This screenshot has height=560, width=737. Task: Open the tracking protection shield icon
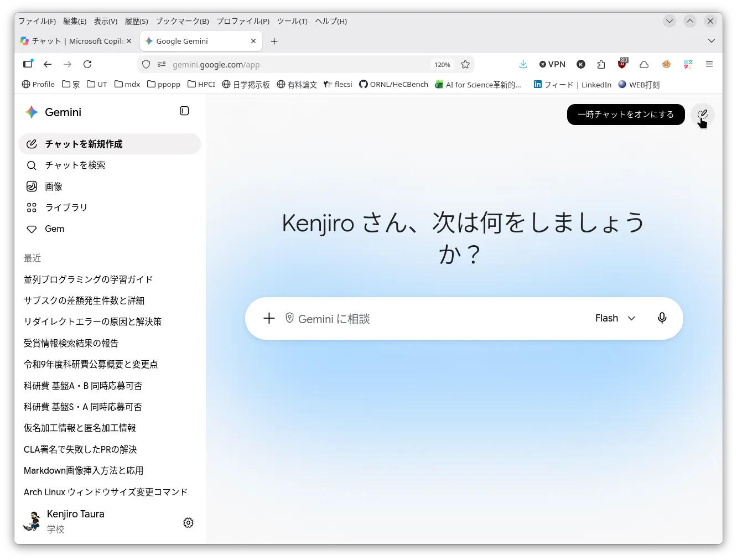point(146,64)
